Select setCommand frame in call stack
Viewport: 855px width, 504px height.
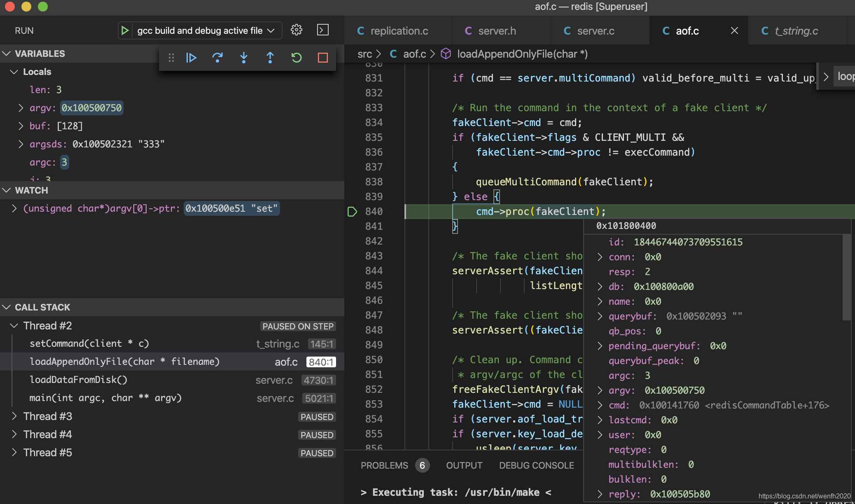(172, 344)
